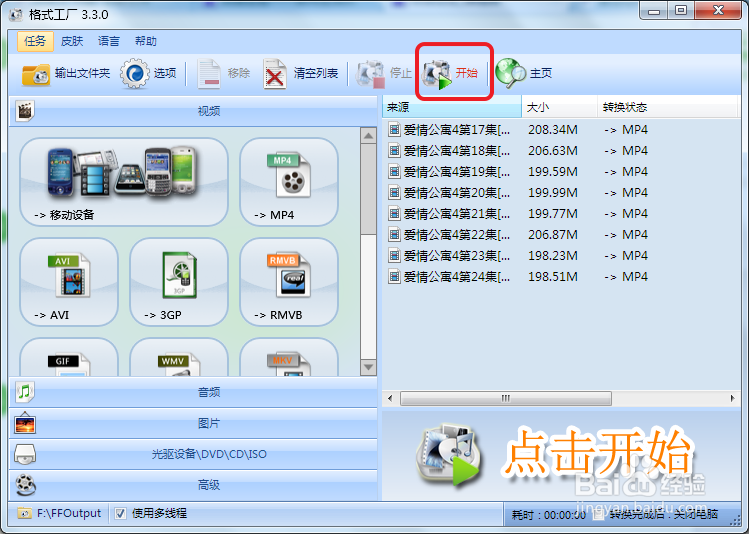
Task: Choose the 移动设备 mobile device conversion
Action: pos(123,182)
